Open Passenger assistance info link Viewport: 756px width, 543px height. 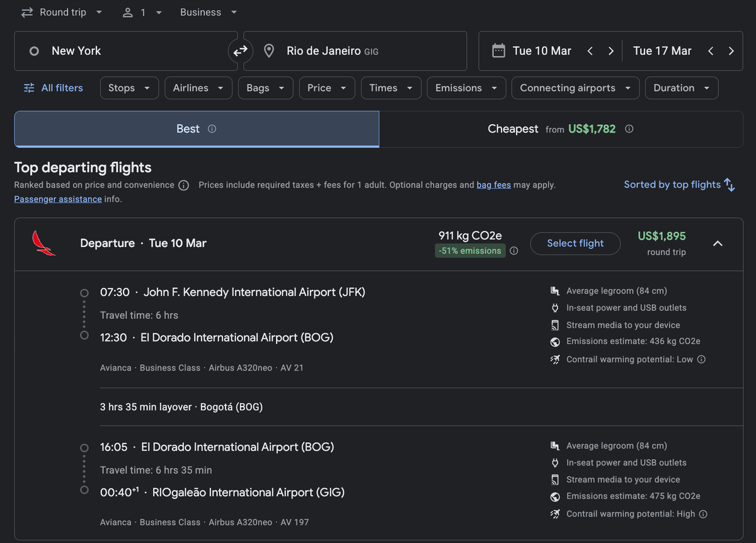pyautogui.click(x=57, y=198)
